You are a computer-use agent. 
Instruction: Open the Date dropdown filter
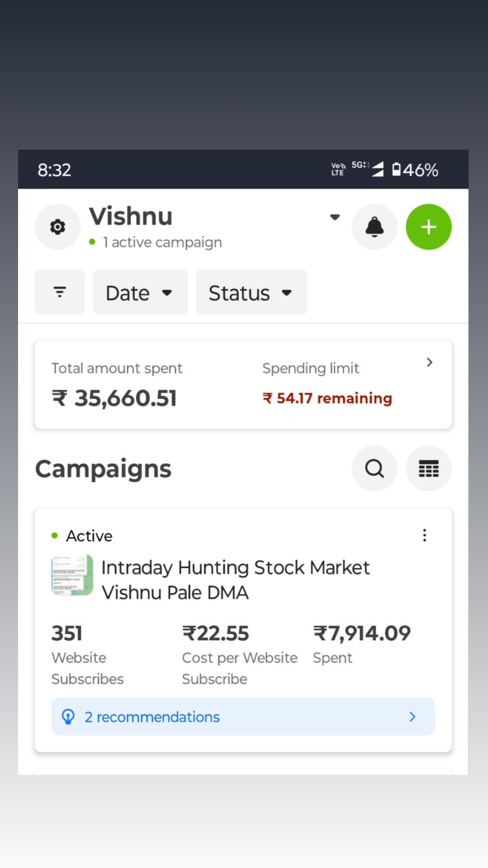click(140, 292)
